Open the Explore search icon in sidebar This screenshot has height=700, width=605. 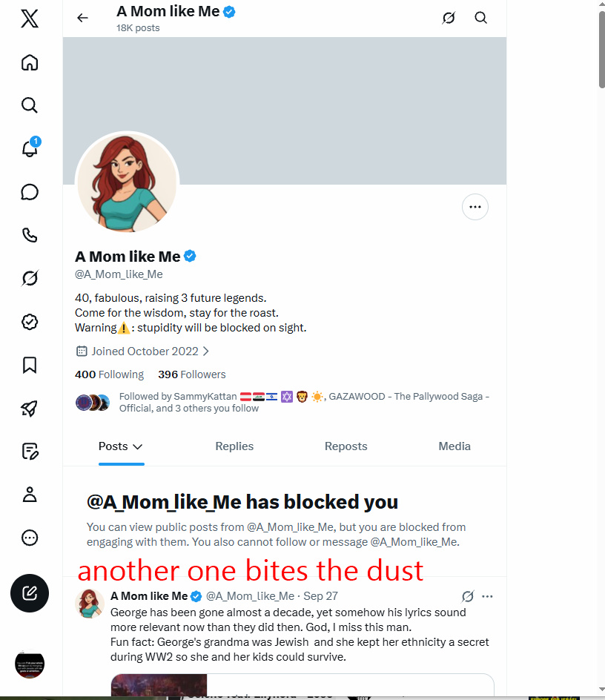point(30,105)
